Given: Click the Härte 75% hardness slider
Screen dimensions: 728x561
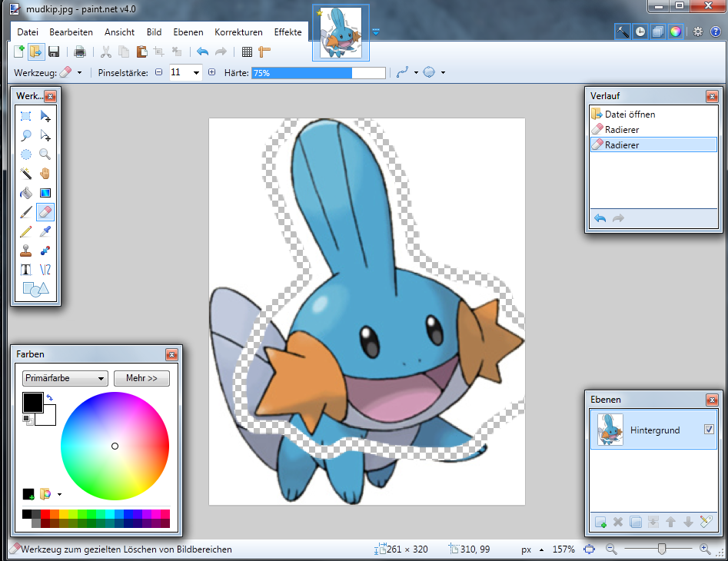Looking at the screenshot, I should point(318,73).
